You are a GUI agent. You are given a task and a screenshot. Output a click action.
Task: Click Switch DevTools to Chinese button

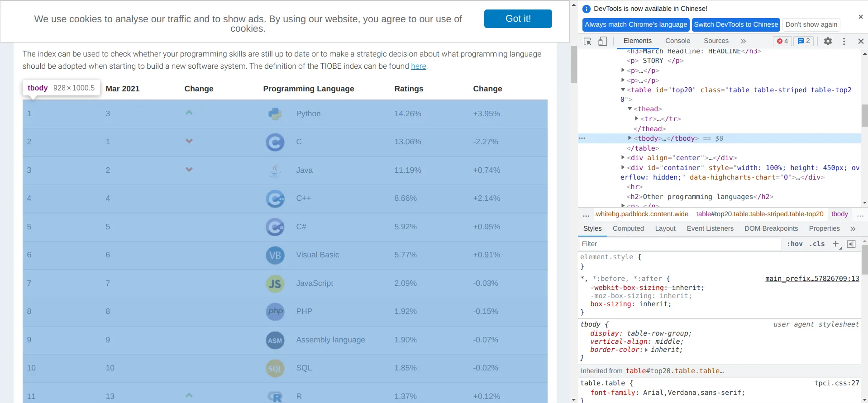pyautogui.click(x=736, y=24)
